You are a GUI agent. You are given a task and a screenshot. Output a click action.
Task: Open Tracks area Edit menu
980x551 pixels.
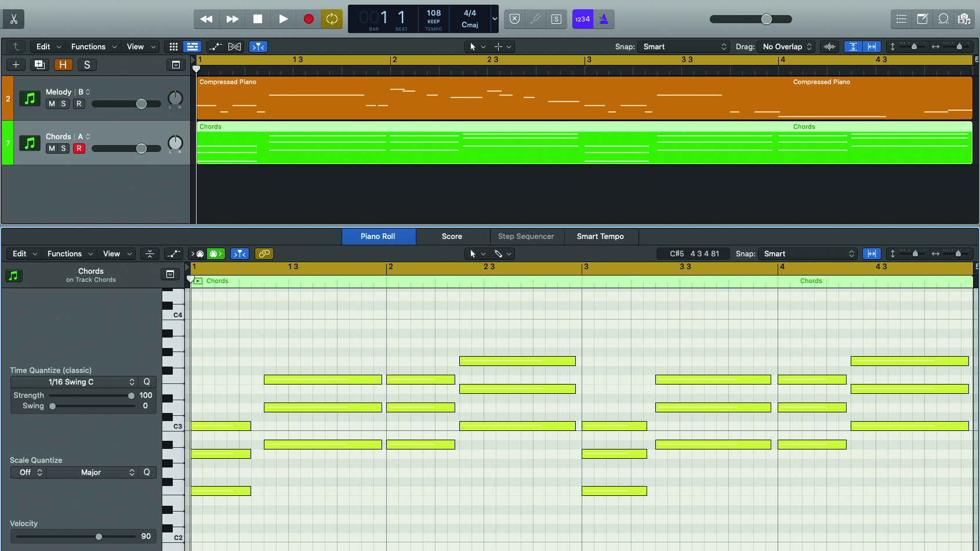tap(48, 46)
